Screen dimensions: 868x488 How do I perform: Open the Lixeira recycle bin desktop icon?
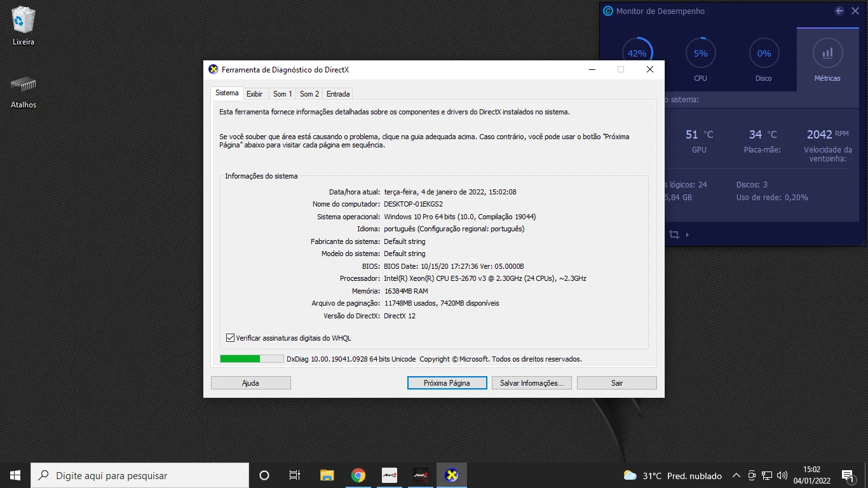coord(24,26)
